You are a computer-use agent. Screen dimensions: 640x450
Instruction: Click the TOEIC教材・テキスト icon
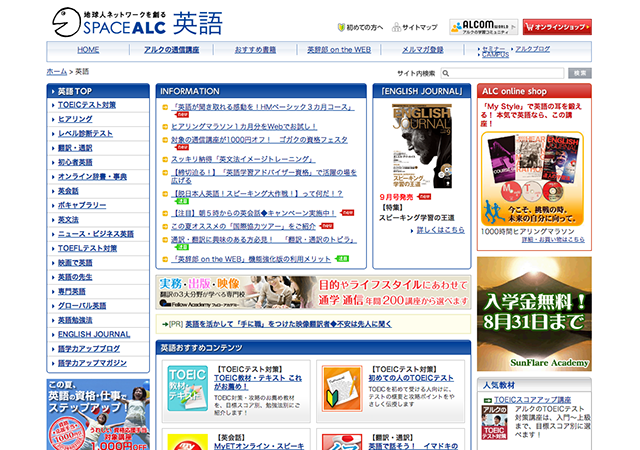(187, 388)
